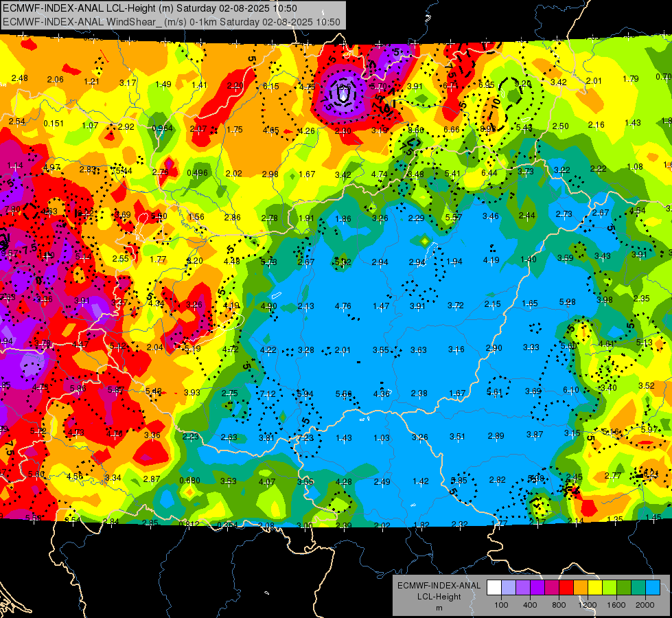Image resolution: width=672 pixels, height=618 pixels.
Task: Click the wind shear value 5.97
Action: pyautogui.click(x=649, y=429)
